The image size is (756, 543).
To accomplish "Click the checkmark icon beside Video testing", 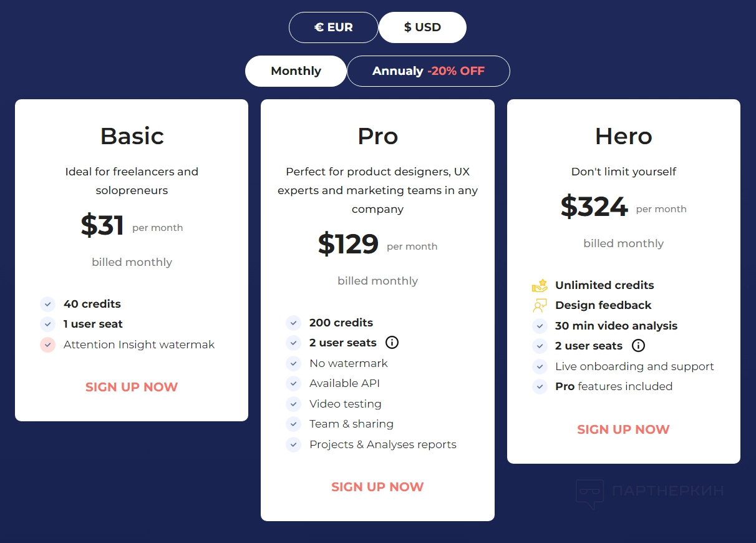I will (x=294, y=404).
